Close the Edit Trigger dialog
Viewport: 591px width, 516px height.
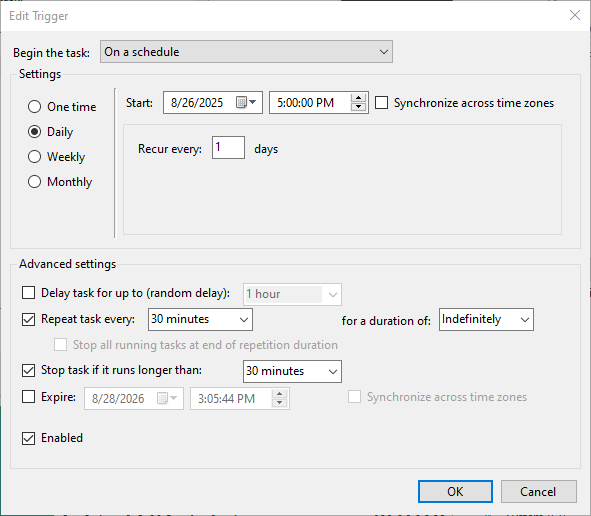point(574,15)
